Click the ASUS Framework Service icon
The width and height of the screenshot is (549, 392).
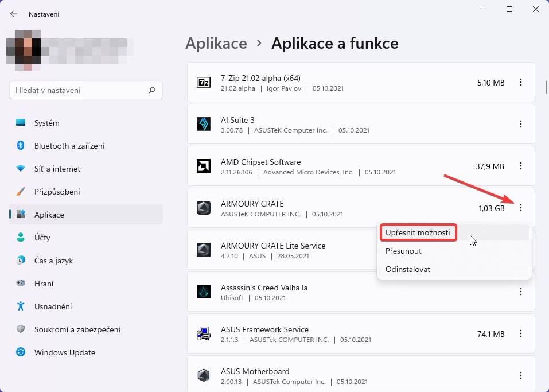coord(204,333)
